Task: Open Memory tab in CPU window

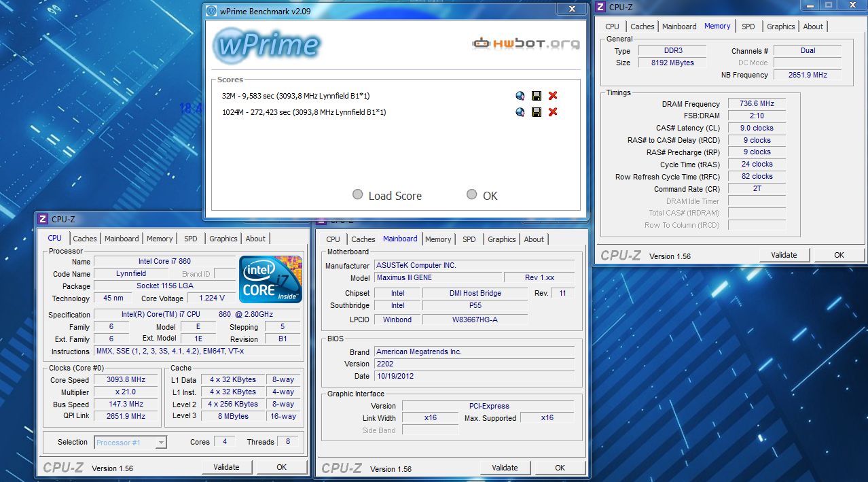Action: pyautogui.click(x=160, y=239)
